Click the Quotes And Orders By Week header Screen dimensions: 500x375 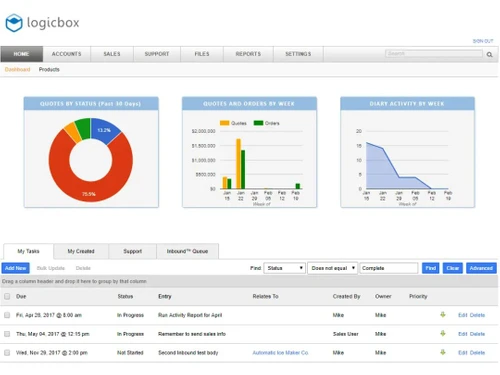coord(249,104)
